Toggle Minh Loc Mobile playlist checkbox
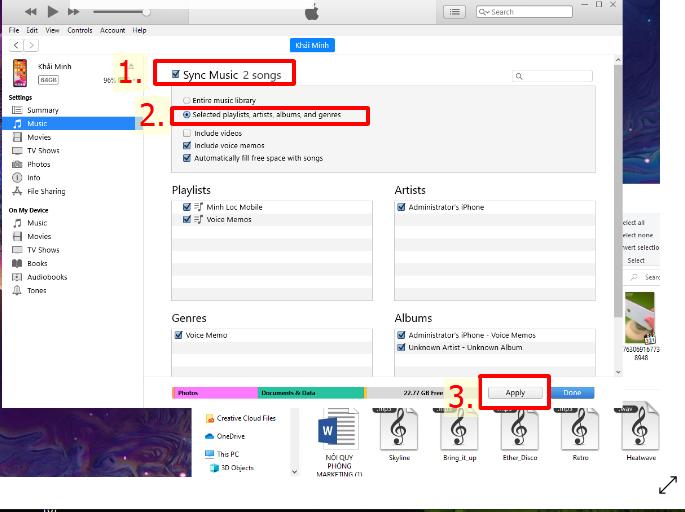Viewport: 685px width, 512px height. [x=187, y=207]
